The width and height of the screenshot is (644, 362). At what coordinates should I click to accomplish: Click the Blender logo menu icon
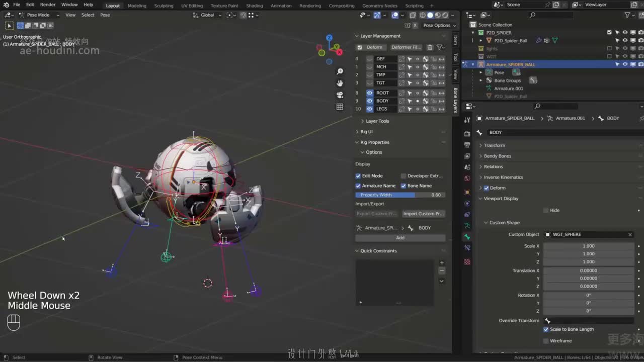click(6, 5)
